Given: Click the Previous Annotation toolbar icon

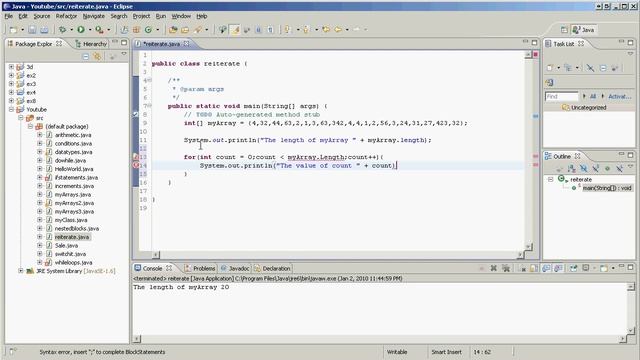Looking at the screenshot, I should click(x=306, y=30).
